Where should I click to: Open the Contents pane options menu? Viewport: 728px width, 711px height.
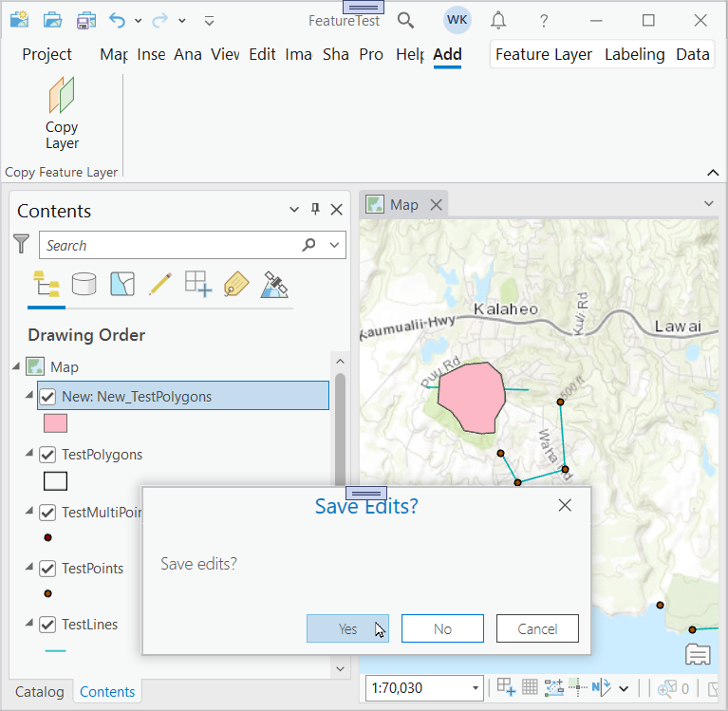[294, 210]
